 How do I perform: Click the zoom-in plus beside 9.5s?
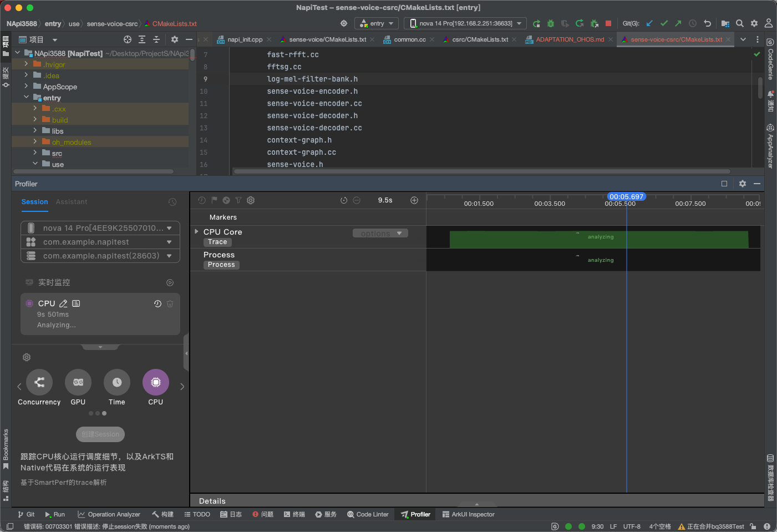(x=414, y=200)
